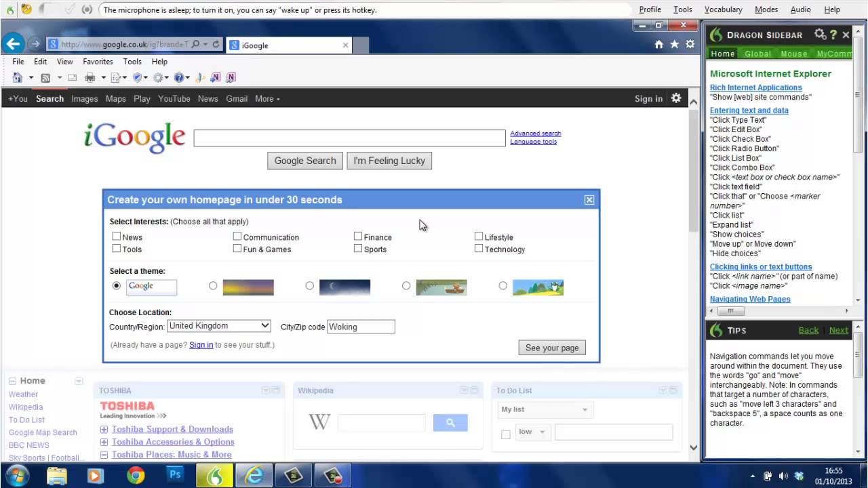Click the address bar search magnifier icon
Image resolution: width=868 pixels, height=488 pixels.
(x=196, y=44)
